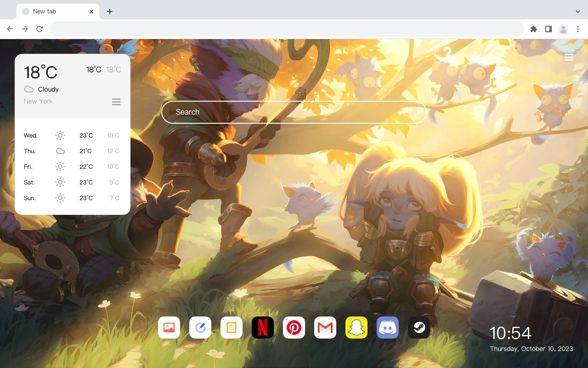588x368 pixels.
Task: Open weather widget settings menu icon
Action: tap(116, 102)
